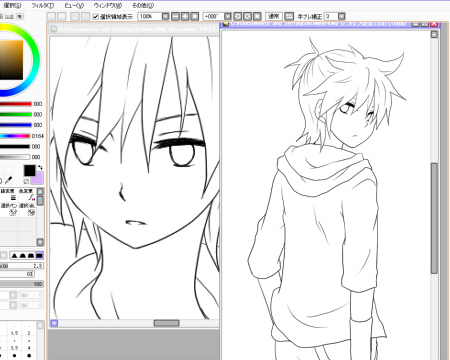
Task: Select the eyedropper tool
Action: pyautogui.click(x=9, y=180)
